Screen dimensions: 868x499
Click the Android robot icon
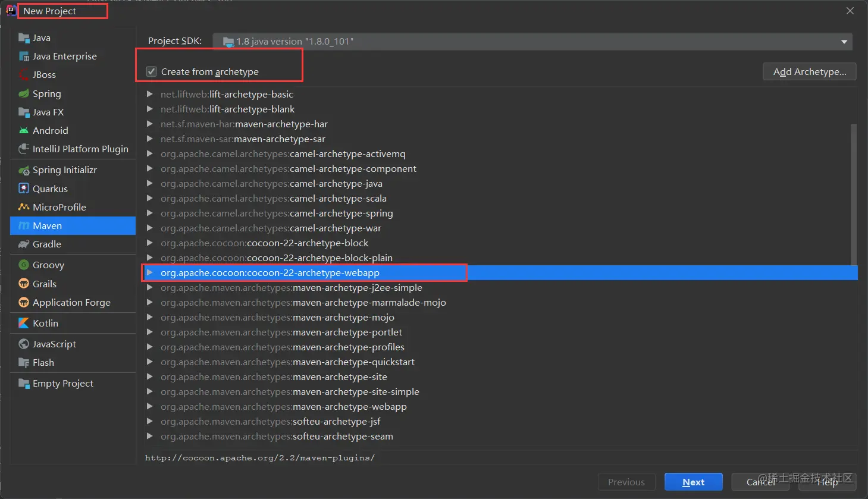click(24, 131)
